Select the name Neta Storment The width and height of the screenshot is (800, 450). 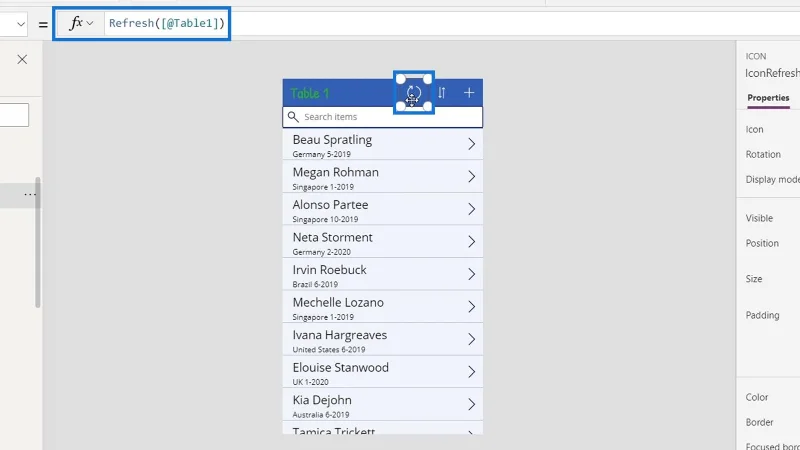pyautogui.click(x=333, y=238)
